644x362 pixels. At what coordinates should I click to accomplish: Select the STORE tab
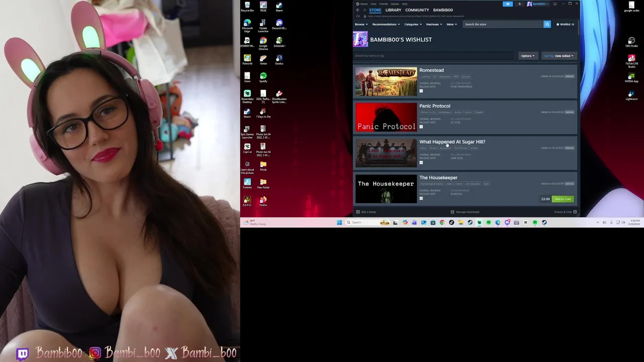[375, 10]
